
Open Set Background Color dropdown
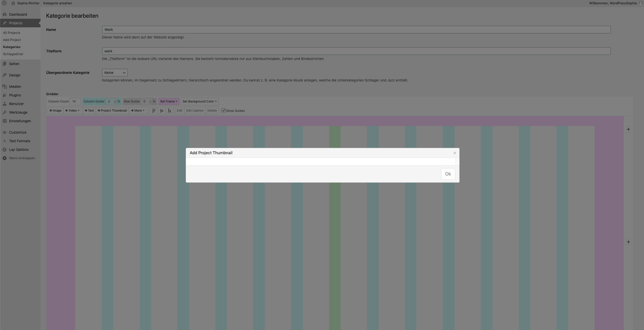[x=199, y=101]
